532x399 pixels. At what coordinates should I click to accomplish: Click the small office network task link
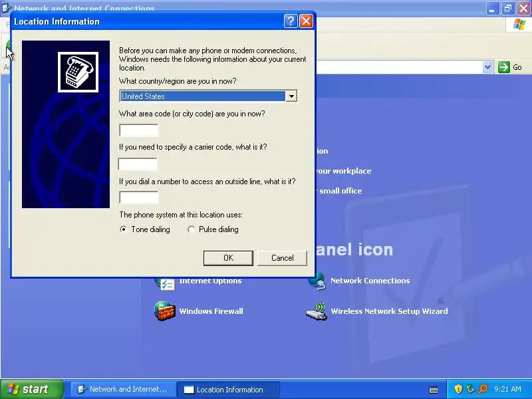pyautogui.click(x=339, y=191)
